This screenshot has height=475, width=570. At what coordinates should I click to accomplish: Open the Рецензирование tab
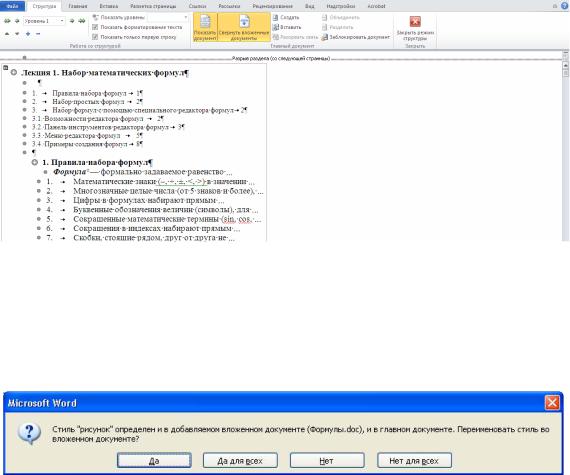pos(273,6)
